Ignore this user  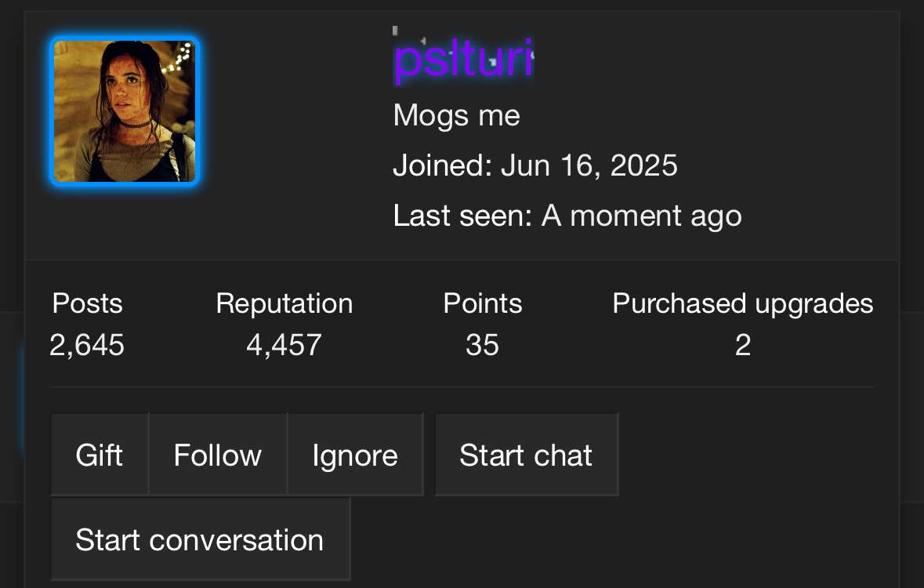pyautogui.click(x=355, y=455)
